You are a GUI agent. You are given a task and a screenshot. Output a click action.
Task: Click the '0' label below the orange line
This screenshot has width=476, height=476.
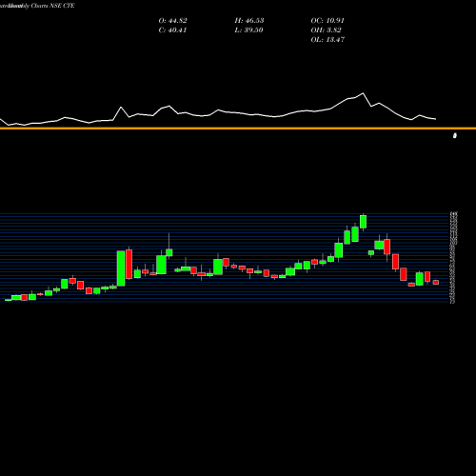(x=455, y=136)
